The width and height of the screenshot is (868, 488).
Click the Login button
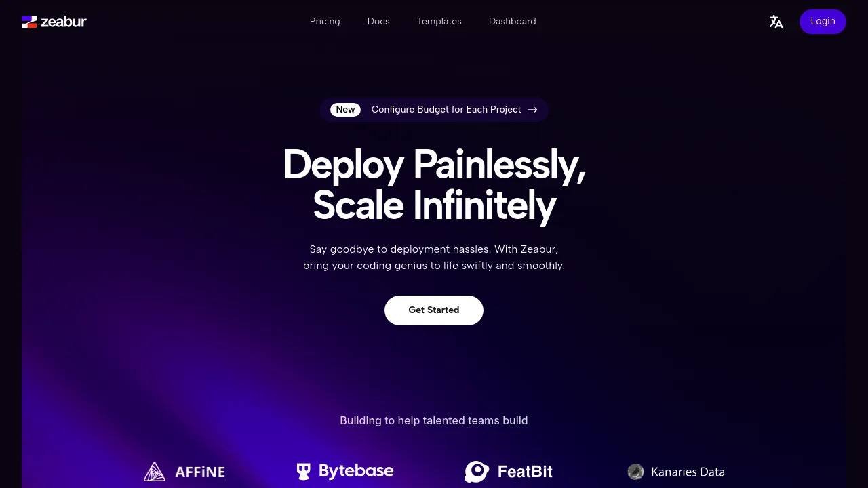tap(823, 22)
